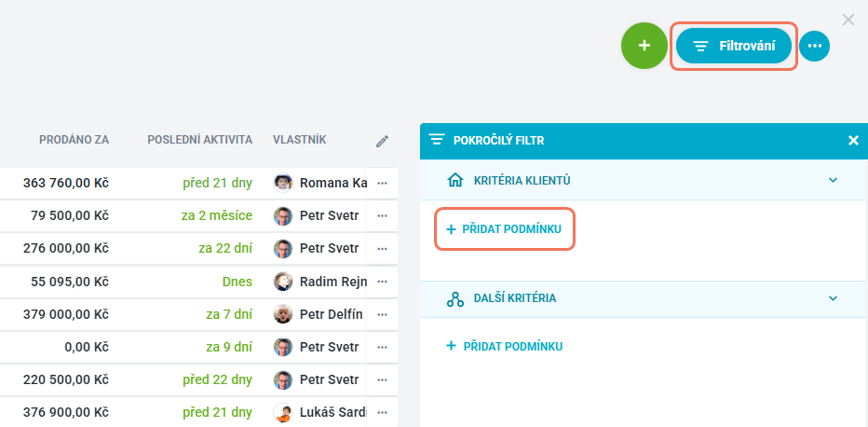Screen dimensions: 868x427
Task: Click the pencil edit columns icon
Action: pyautogui.click(x=382, y=141)
